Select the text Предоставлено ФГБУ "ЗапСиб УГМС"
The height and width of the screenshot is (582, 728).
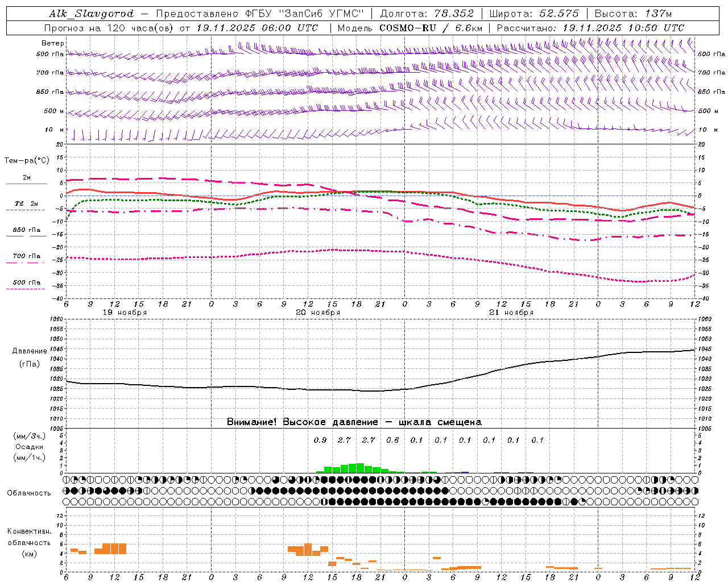coord(259,14)
